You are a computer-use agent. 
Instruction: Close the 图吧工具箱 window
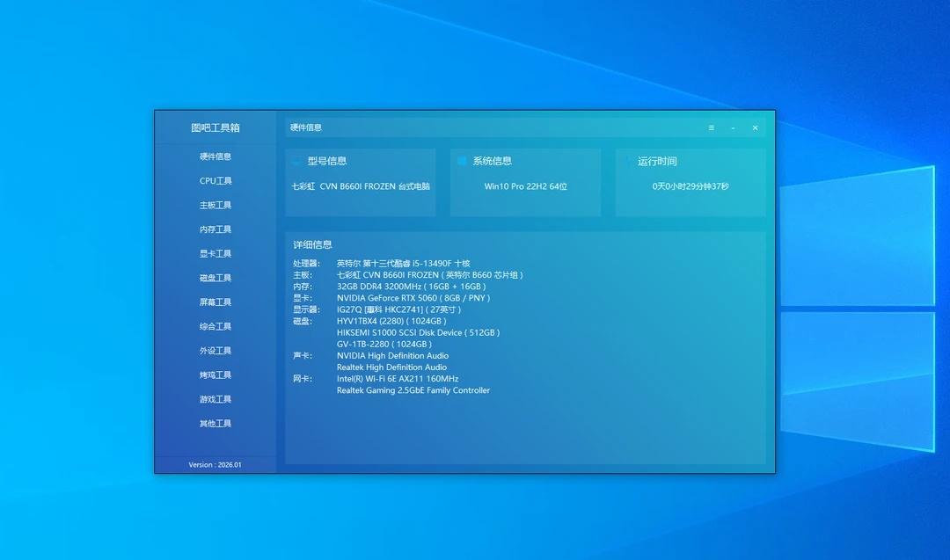click(755, 127)
